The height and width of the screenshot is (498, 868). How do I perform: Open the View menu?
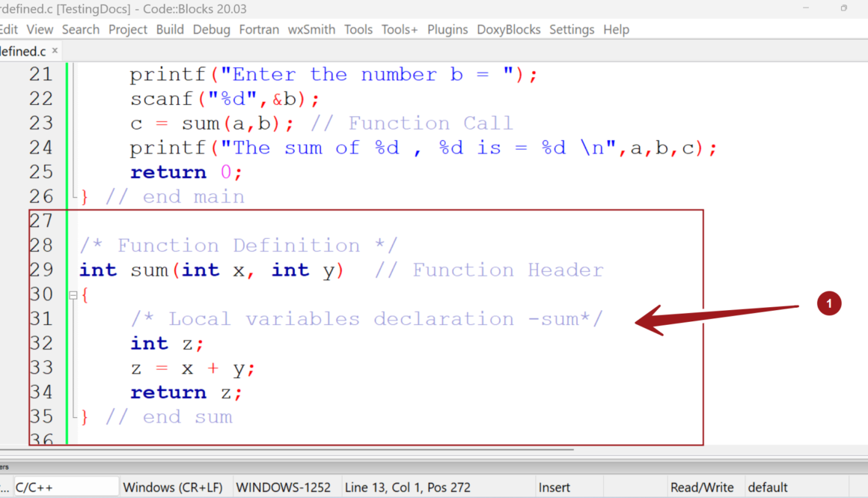40,29
